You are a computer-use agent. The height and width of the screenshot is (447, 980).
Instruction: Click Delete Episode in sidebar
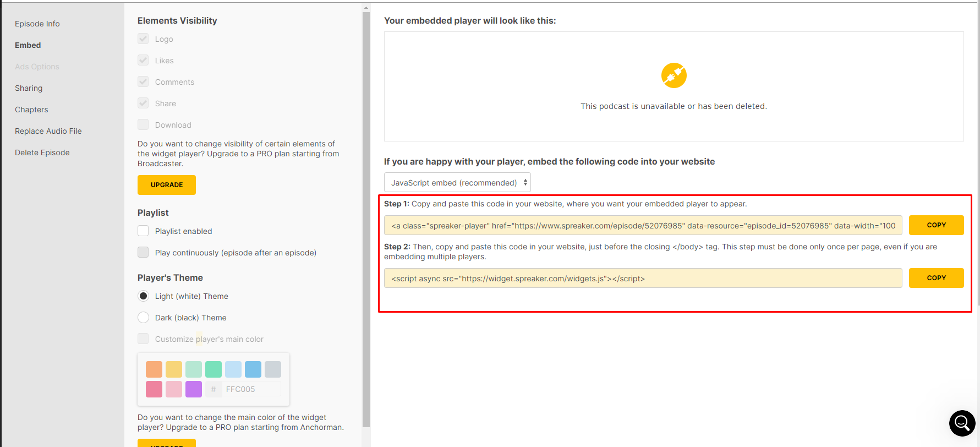(x=42, y=152)
